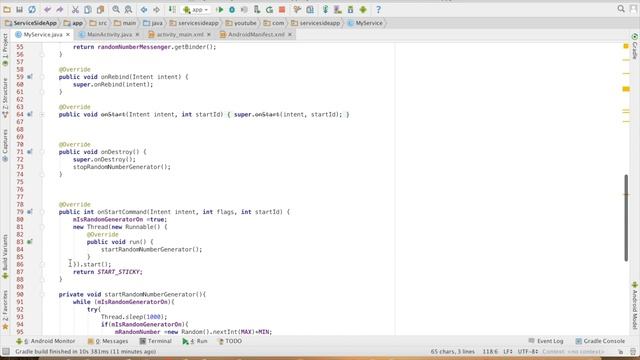Select the youtube folder breadcrumb

coord(241,23)
